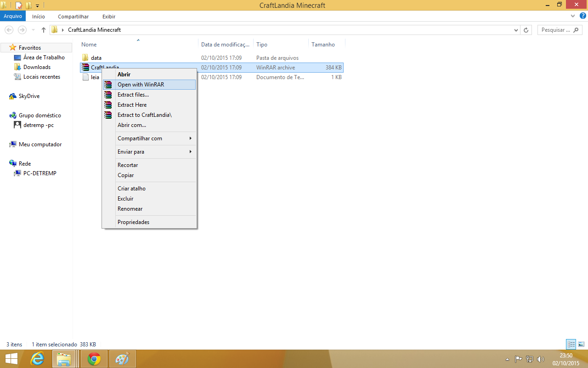Open the Windows Start button
The height and width of the screenshot is (368, 588).
pyautogui.click(x=11, y=359)
